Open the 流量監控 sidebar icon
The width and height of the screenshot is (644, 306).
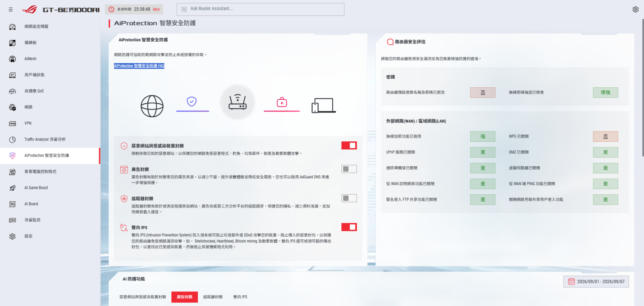(x=12, y=220)
